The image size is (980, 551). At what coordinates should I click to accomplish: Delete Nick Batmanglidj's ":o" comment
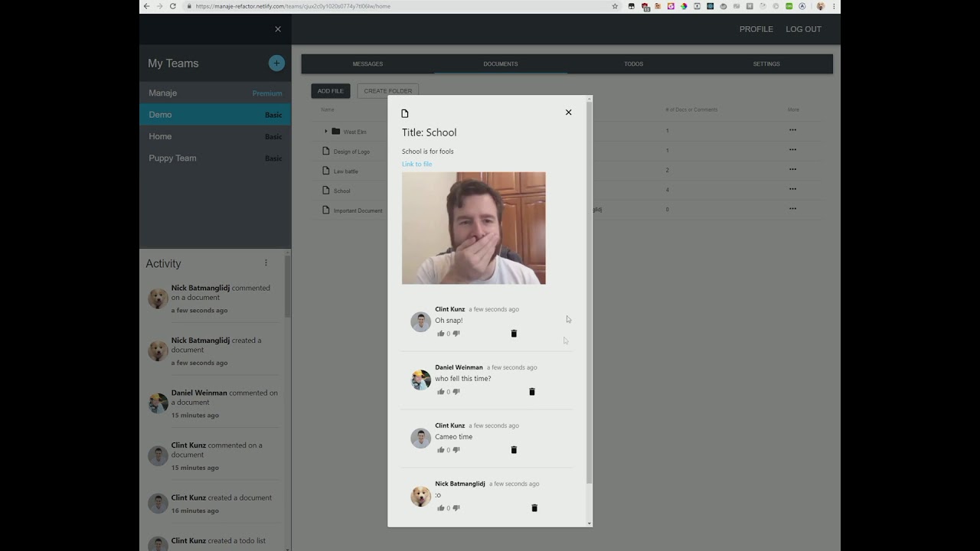coord(534,508)
